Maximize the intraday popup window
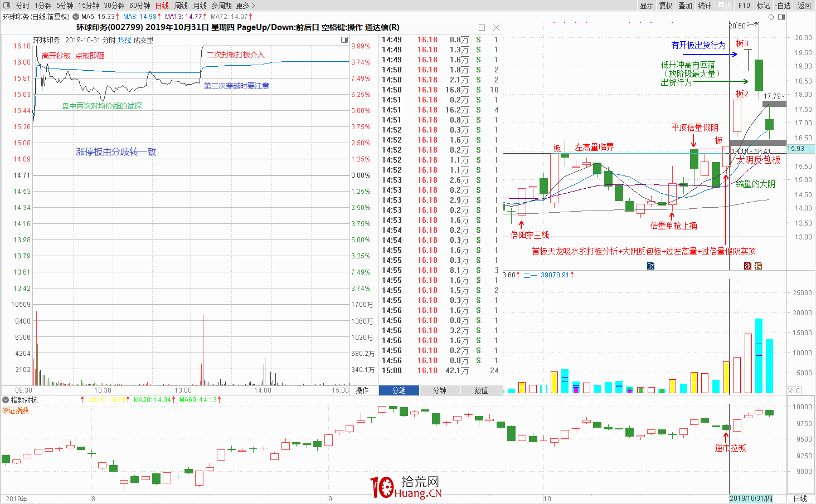The height and width of the screenshot is (504, 816). click(482, 27)
